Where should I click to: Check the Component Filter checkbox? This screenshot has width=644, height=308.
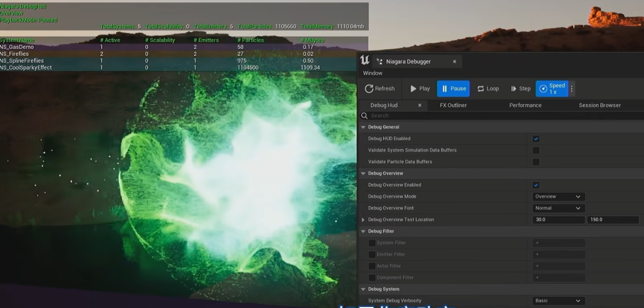[372, 277]
